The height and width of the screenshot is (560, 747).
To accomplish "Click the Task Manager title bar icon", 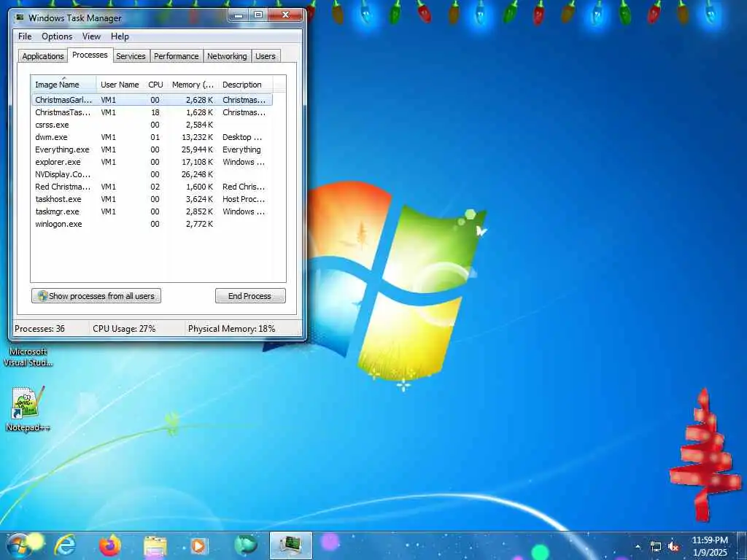I will (x=20, y=17).
